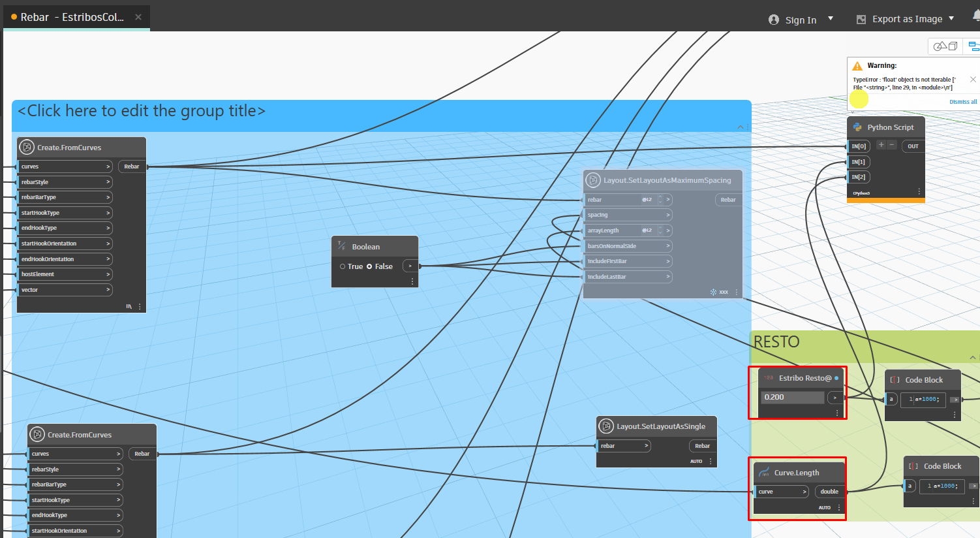
Task: Open the Python Script node's three-dot menu
Action: (x=919, y=191)
